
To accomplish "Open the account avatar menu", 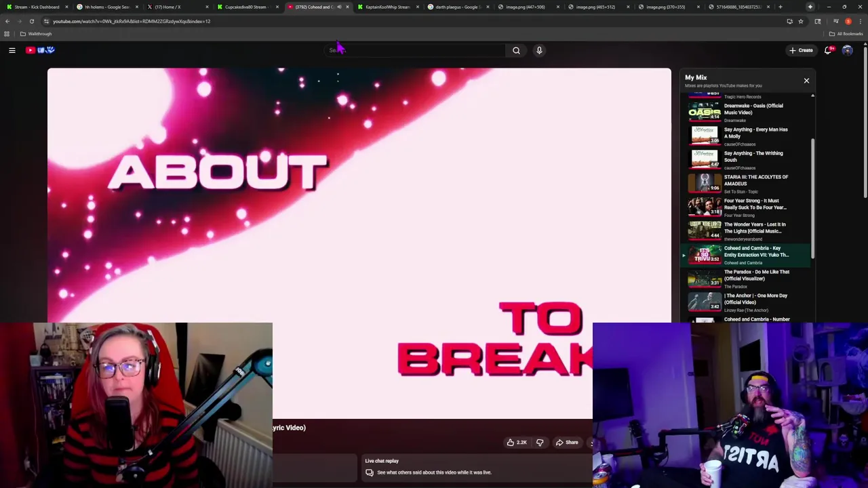I will (847, 50).
